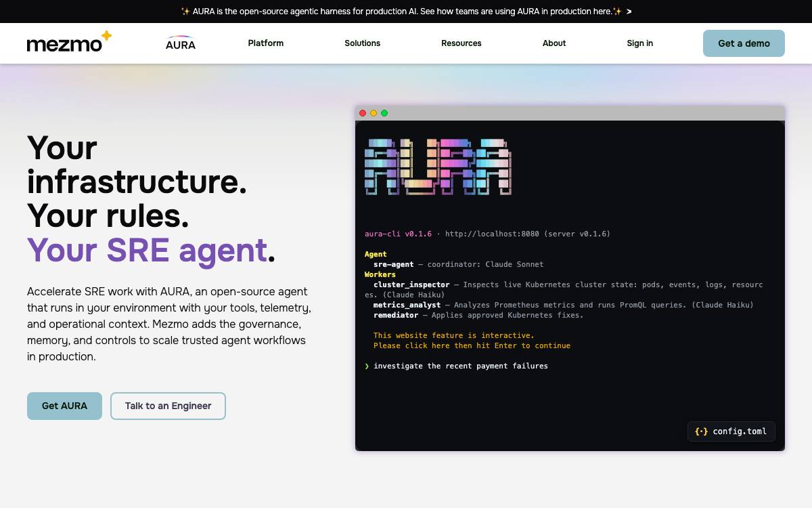Viewport: 812px width, 508px height.
Task: Open the Mezmo logo home link
Action: [x=69, y=42]
